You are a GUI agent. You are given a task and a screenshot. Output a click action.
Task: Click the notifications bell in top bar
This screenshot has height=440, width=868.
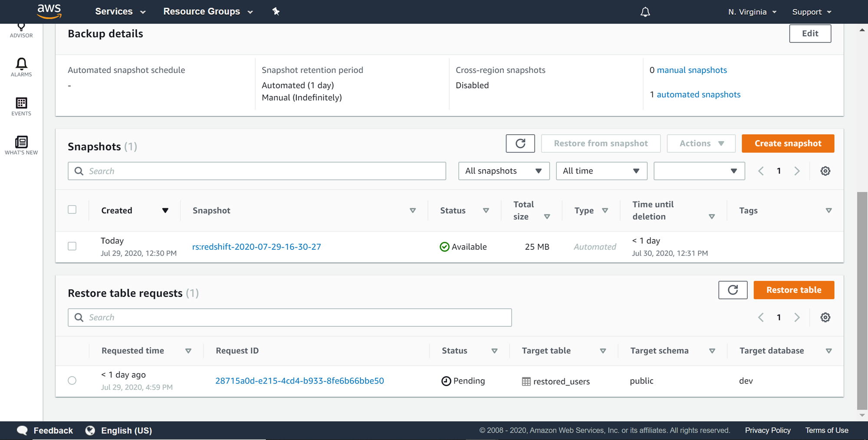point(645,12)
